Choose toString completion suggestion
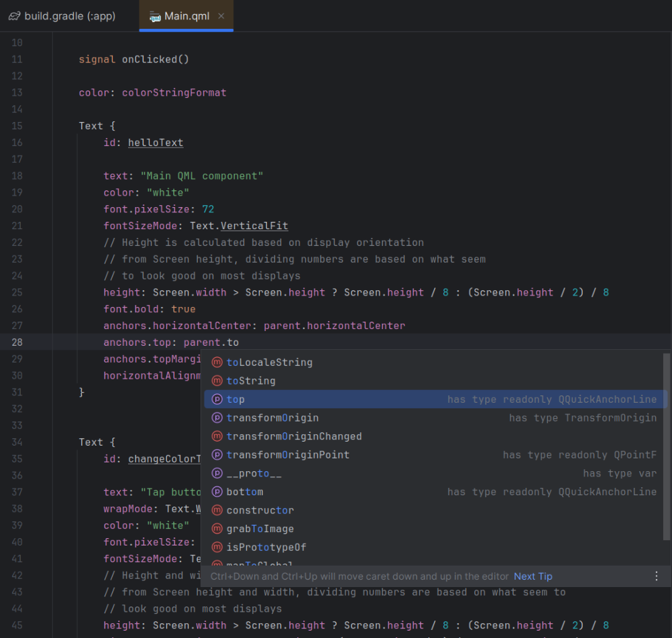Screen dimensions: 672x638 (x=251, y=381)
